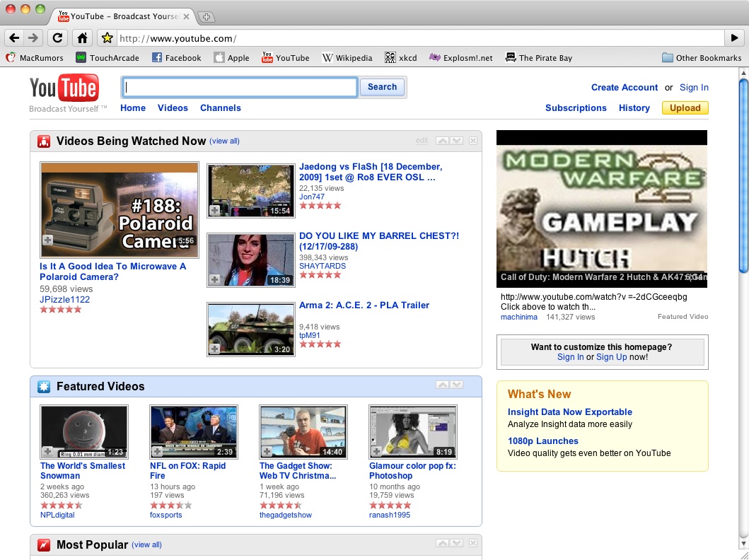Move Featured Videos module up

pos(442,385)
